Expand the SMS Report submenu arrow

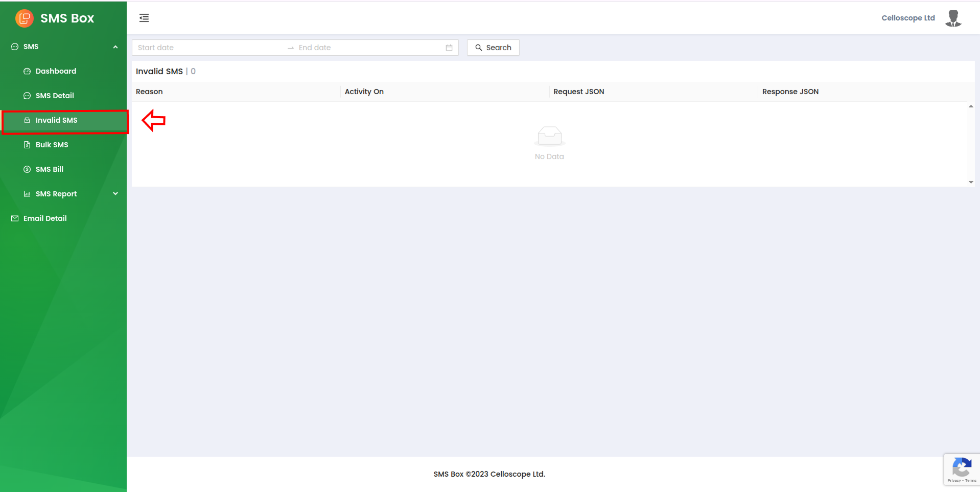point(115,194)
